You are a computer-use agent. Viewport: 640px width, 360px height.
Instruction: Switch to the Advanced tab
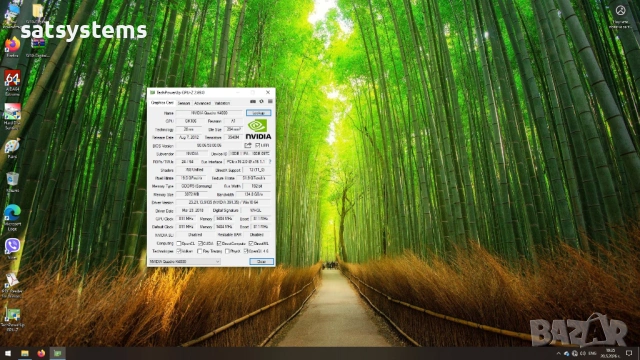coord(202,103)
